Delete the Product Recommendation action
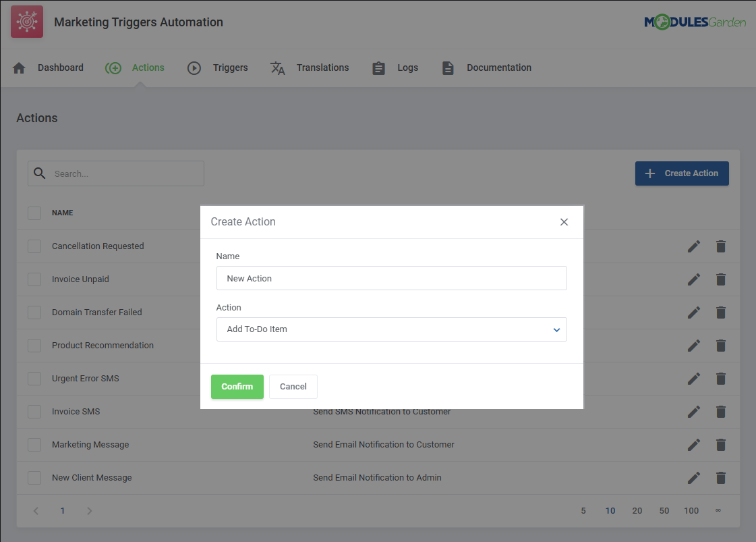Image resolution: width=756 pixels, height=542 pixels. [x=721, y=346]
